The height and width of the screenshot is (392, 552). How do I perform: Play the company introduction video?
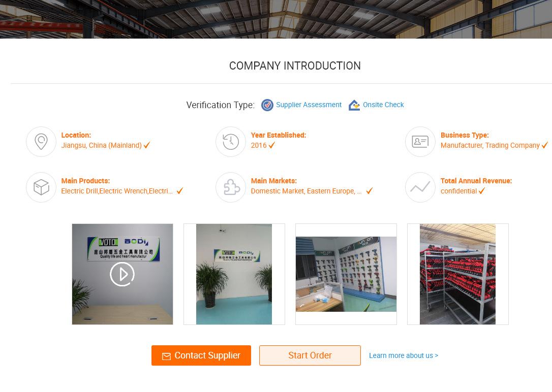[x=122, y=274]
